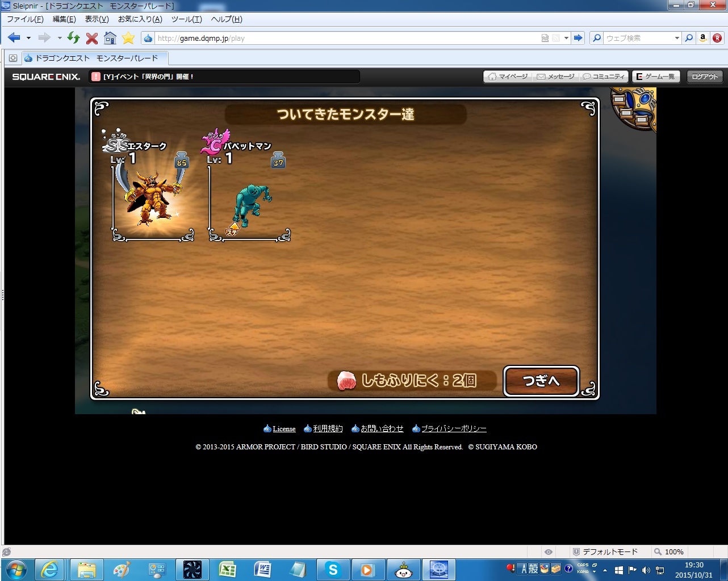Click the red X stop loading icon
This screenshot has width=728, height=581.
coord(92,38)
